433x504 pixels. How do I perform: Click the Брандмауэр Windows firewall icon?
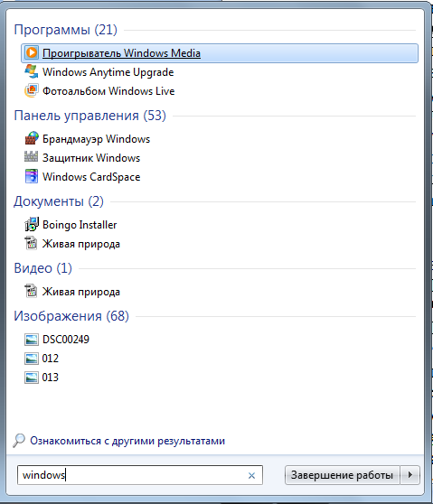tap(32, 138)
